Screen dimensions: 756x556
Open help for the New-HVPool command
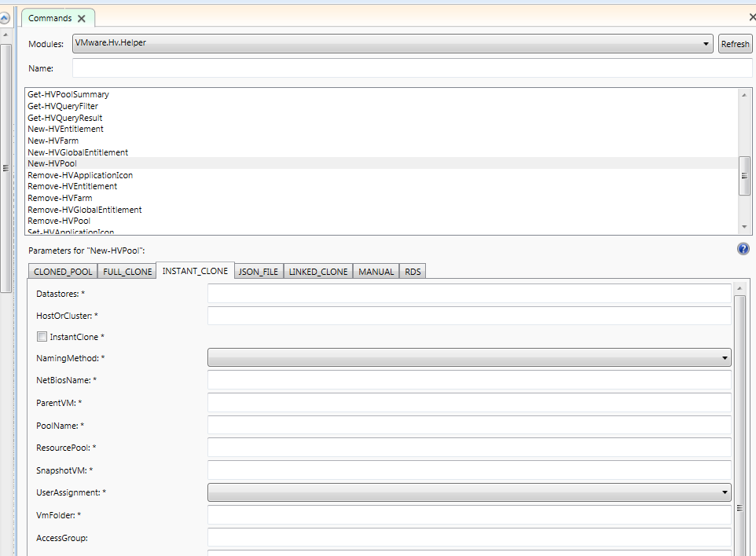[x=743, y=249]
